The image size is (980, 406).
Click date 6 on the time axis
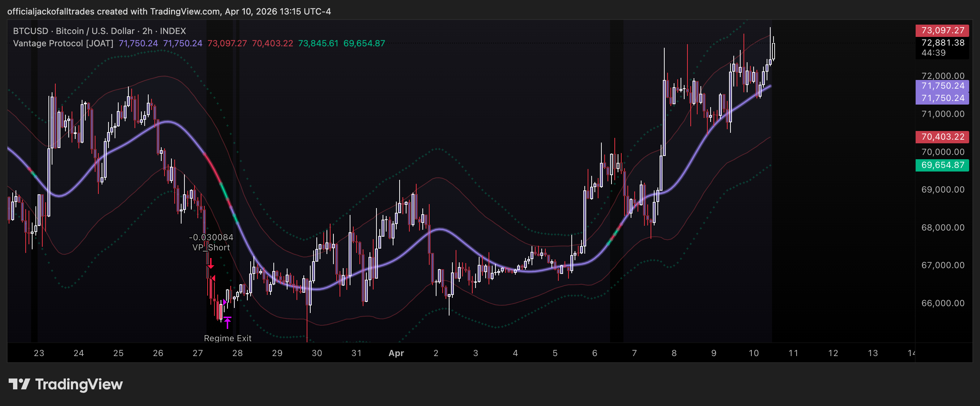tap(595, 353)
